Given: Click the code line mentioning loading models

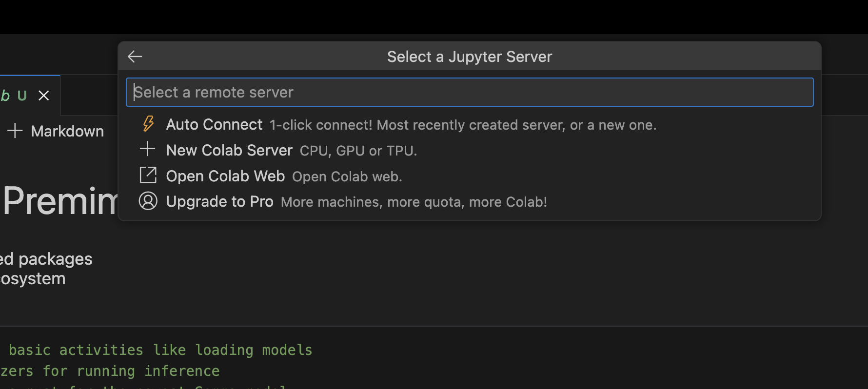Looking at the screenshot, I should pyautogui.click(x=160, y=350).
